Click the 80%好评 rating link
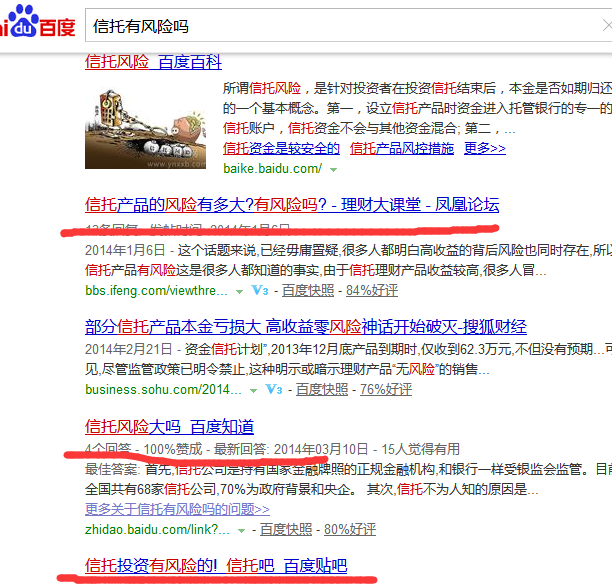 point(350,529)
